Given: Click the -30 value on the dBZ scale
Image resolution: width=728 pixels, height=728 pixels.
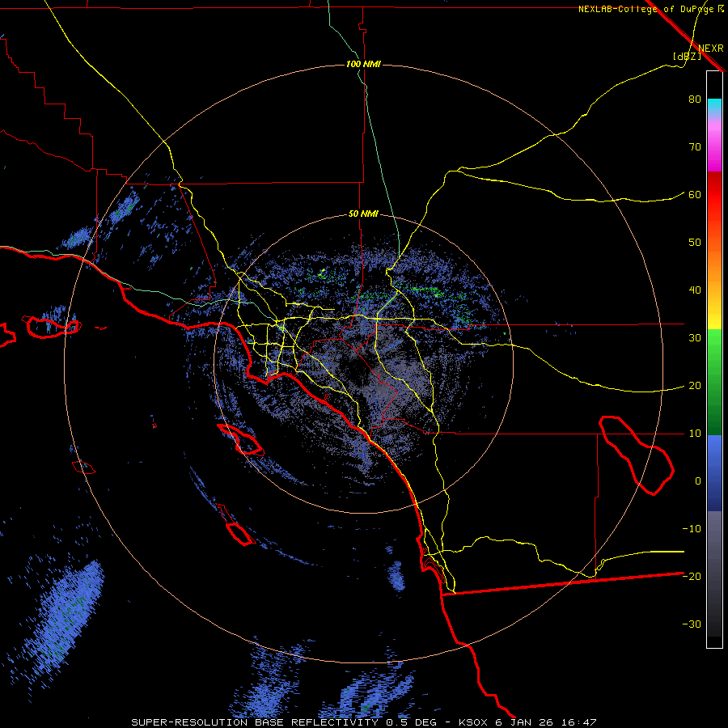Looking at the screenshot, I should point(692,624).
